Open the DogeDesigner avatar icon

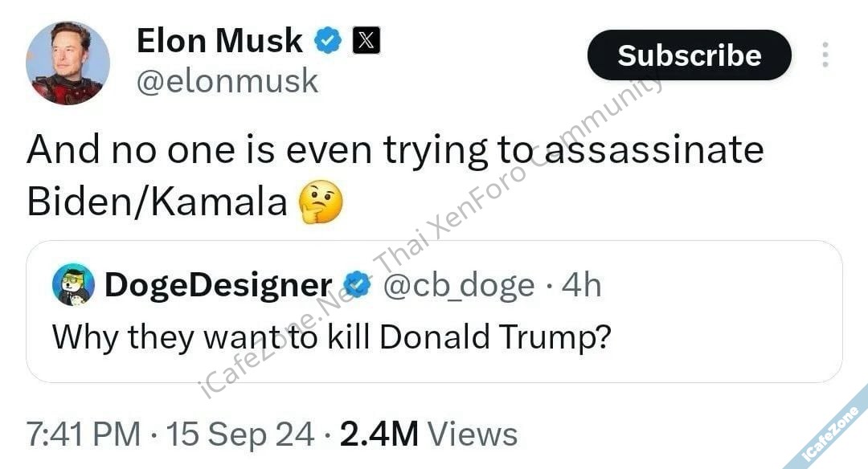point(73,285)
